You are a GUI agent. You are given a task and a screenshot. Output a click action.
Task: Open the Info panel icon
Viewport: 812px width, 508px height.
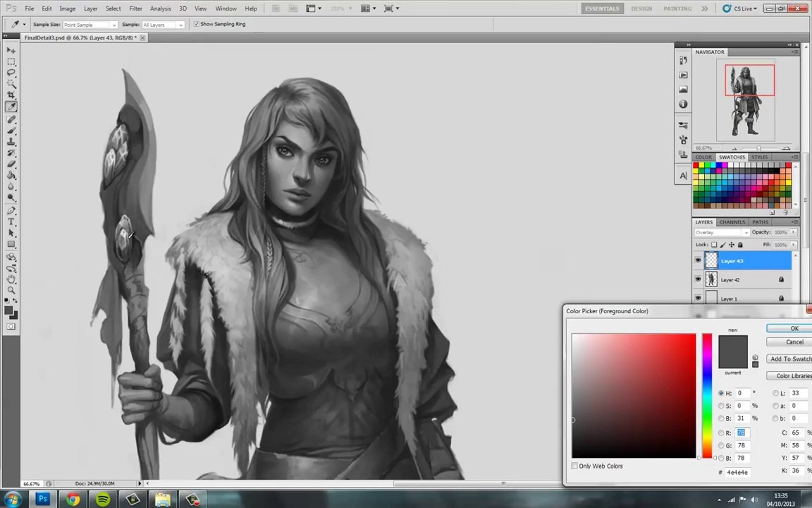tap(683, 104)
